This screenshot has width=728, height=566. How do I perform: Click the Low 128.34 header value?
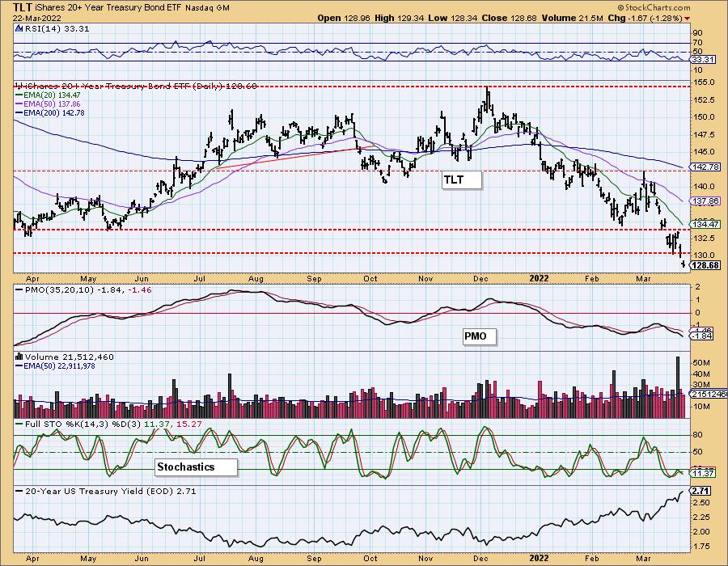453,18
